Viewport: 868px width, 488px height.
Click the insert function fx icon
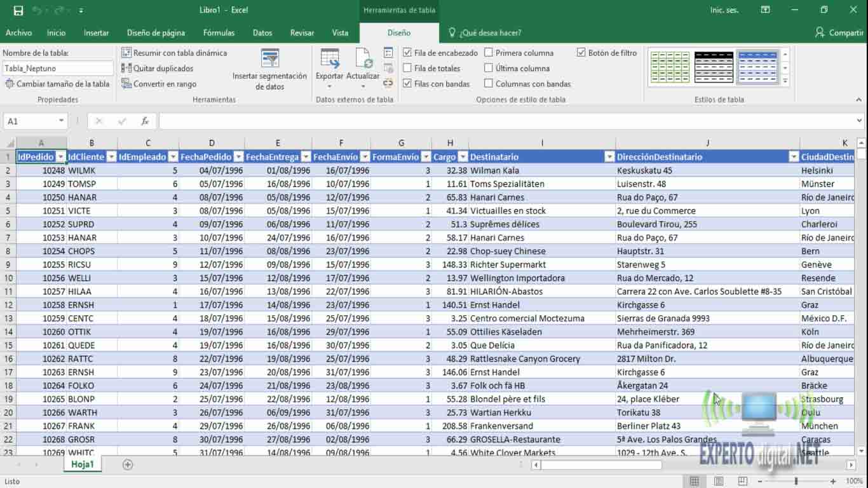pos(145,121)
